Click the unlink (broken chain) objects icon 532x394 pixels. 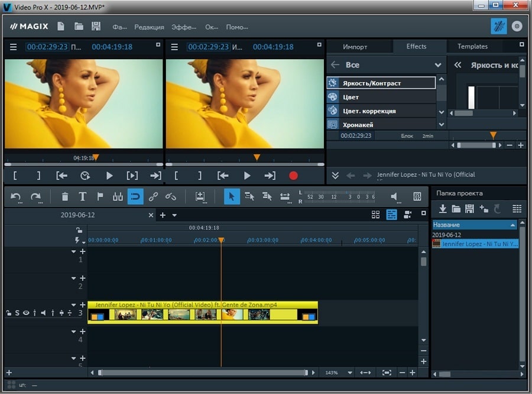171,196
